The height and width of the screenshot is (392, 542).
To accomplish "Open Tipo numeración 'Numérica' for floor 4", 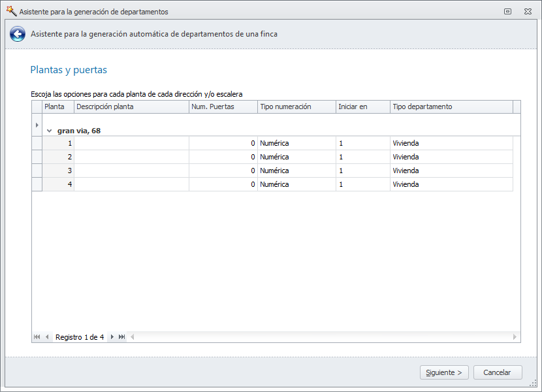I will [296, 184].
